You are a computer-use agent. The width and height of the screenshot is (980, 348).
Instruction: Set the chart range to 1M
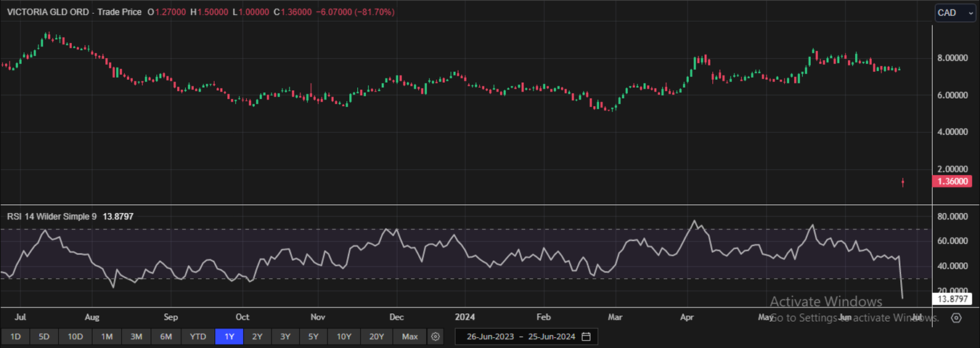107,336
